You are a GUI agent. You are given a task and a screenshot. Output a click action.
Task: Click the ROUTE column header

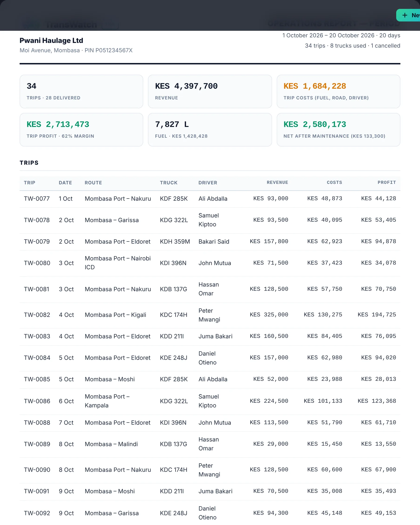[93, 183]
